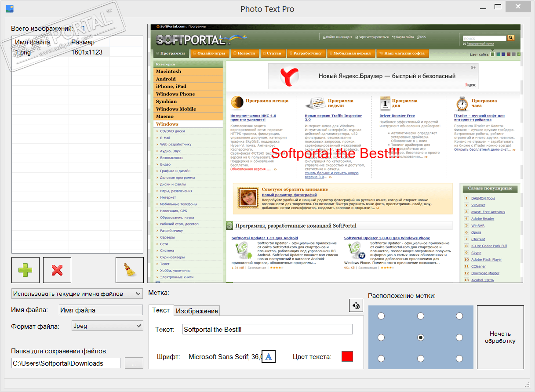
Task: Open the Формат файла Jpeg dropdown
Action: tap(107, 326)
